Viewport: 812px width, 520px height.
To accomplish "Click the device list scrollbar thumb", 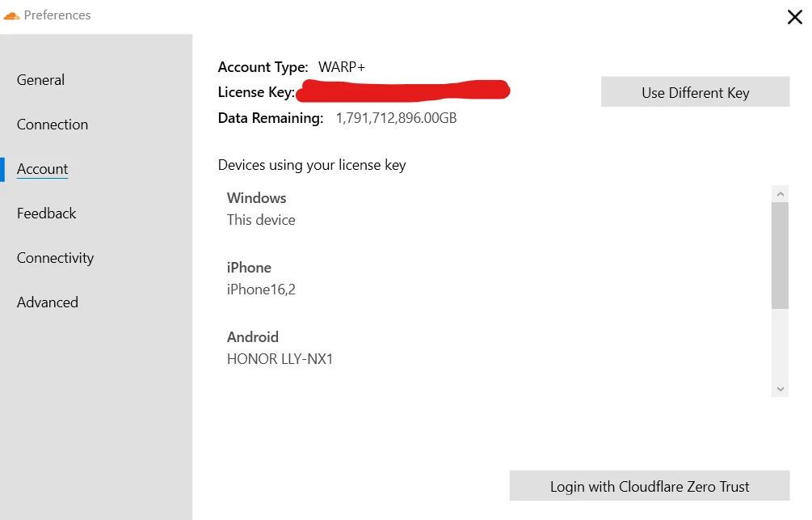I will 780,256.
